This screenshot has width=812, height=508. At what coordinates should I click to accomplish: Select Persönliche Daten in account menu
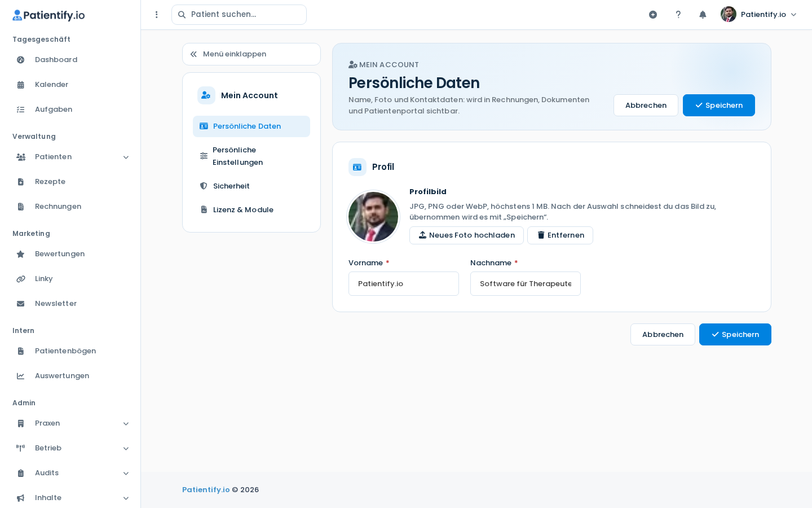[251, 126]
